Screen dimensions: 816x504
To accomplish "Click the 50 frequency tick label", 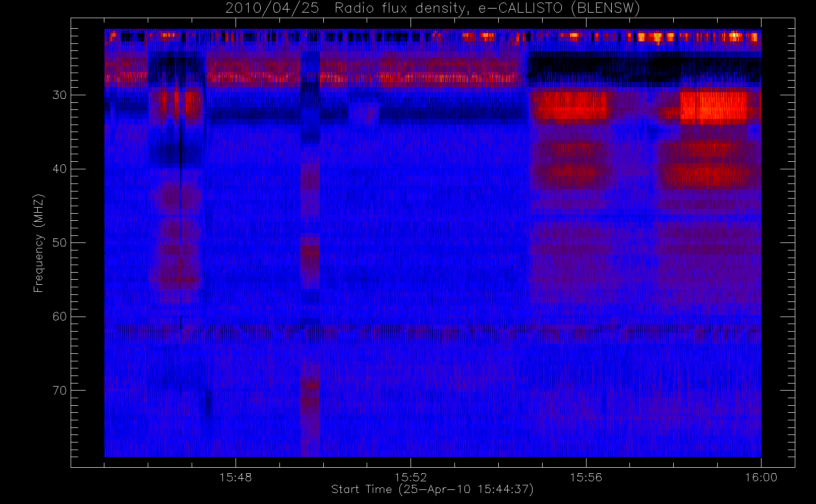I will (60, 243).
